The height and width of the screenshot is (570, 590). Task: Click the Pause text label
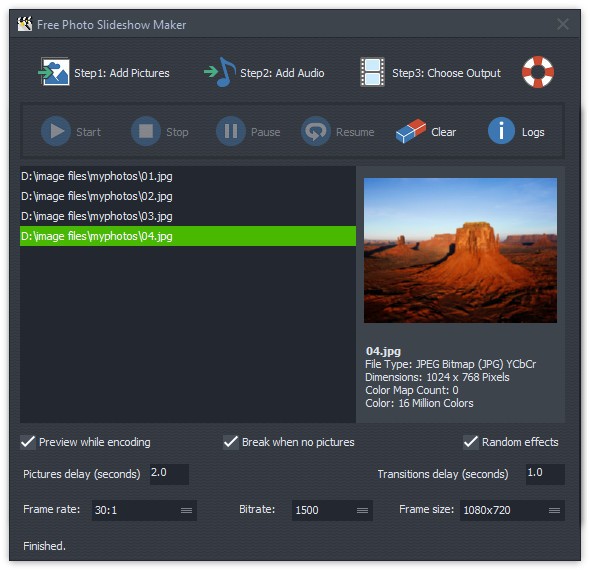click(x=266, y=132)
